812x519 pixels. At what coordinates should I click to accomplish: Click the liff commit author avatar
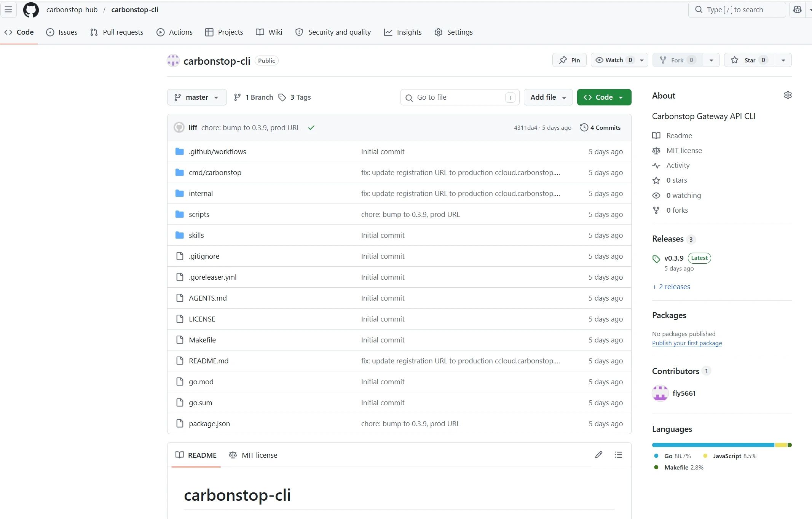pos(179,127)
